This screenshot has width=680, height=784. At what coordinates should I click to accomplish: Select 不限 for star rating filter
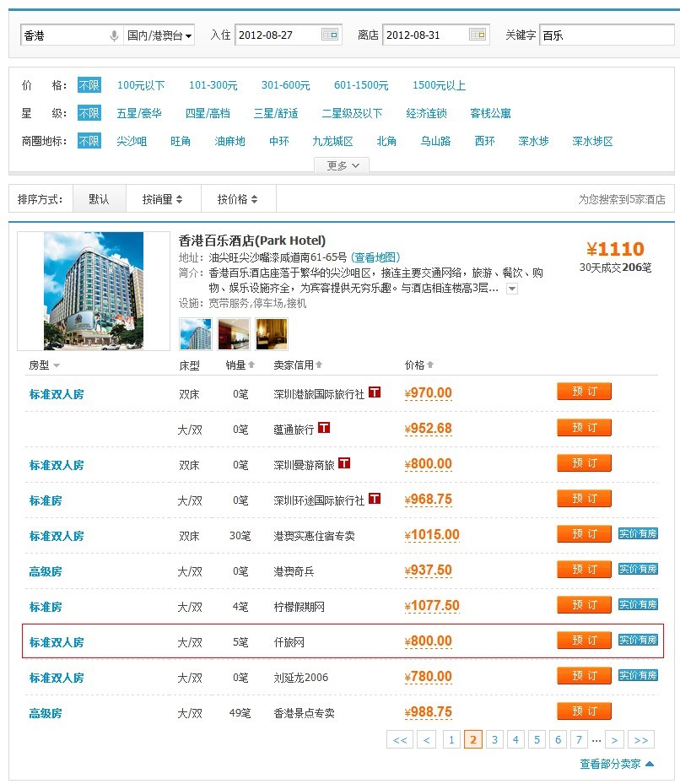[89, 113]
